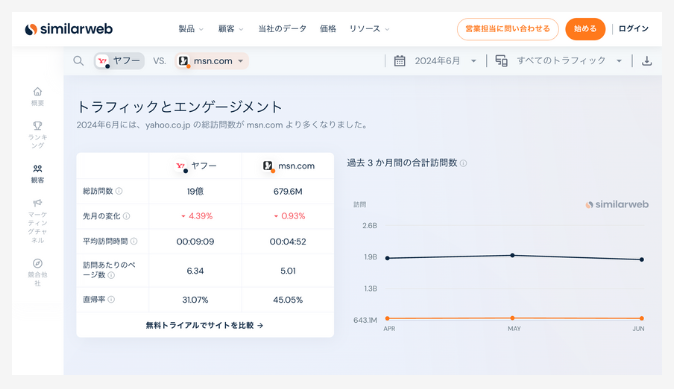Click the devices icon beside すべてのトラフィック

click(x=501, y=61)
